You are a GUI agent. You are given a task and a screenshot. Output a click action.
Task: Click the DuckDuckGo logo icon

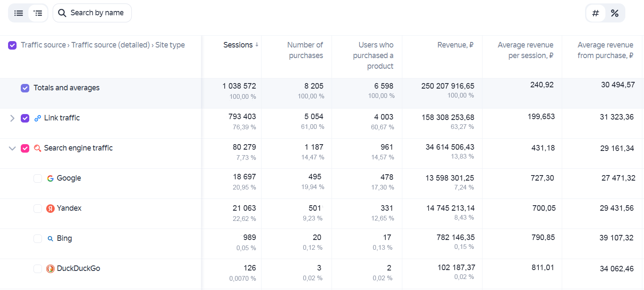pyautogui.click(x=50, y=269)
